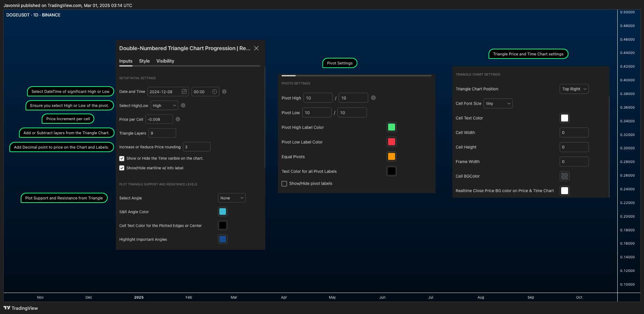Switch to the Visibility tab
644x314 pixels.
(165, 61)
